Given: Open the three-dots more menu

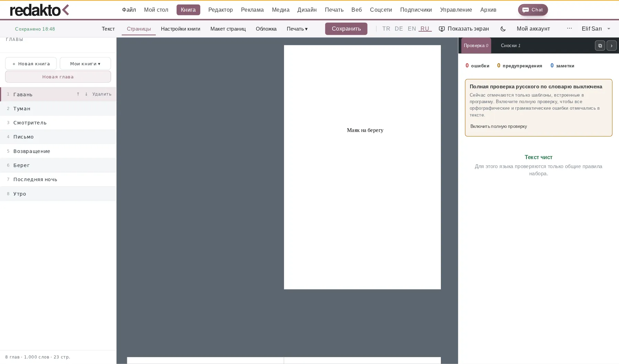Looking at the screenshot, I should (569, 29).
